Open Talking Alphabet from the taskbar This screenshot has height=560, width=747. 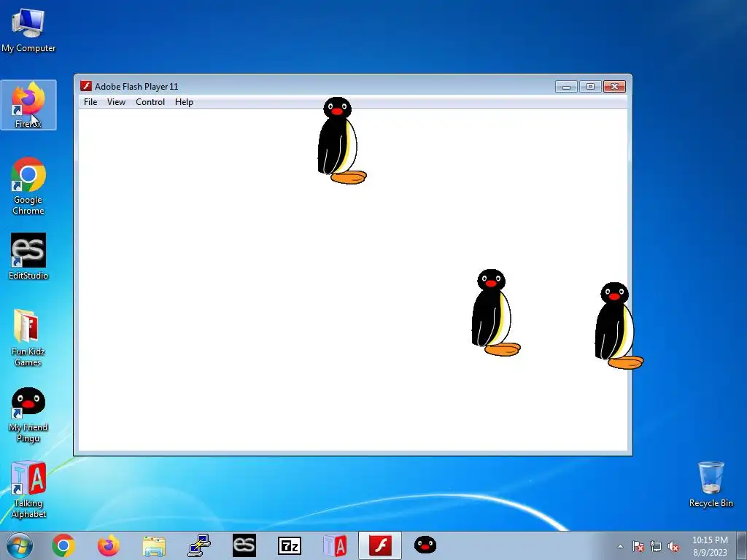335,545
